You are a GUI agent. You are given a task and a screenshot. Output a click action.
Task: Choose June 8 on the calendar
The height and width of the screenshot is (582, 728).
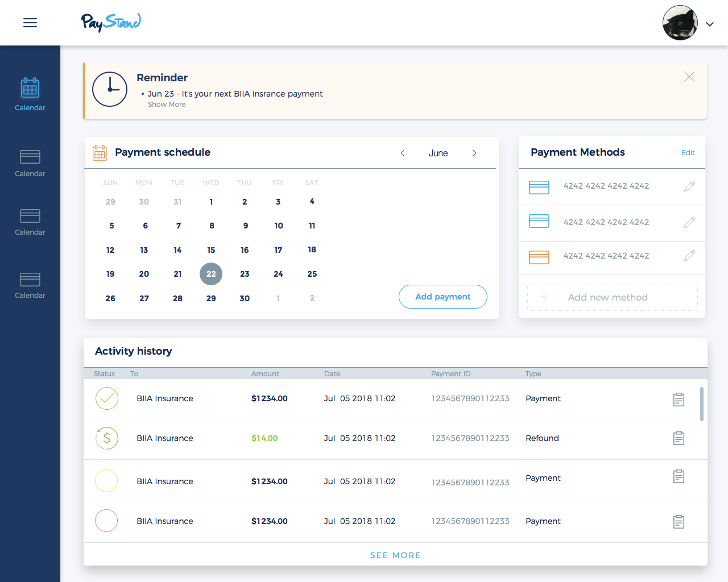click(x=212, y=226)
